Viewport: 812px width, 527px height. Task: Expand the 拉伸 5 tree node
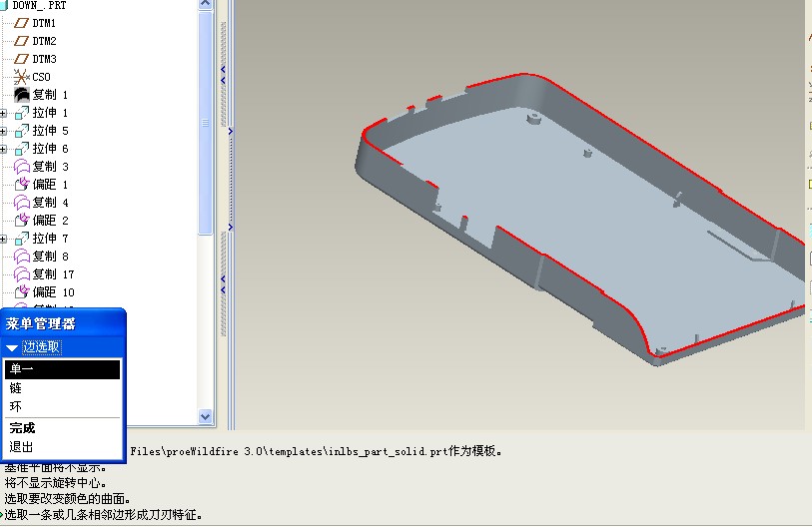[3, 132]
